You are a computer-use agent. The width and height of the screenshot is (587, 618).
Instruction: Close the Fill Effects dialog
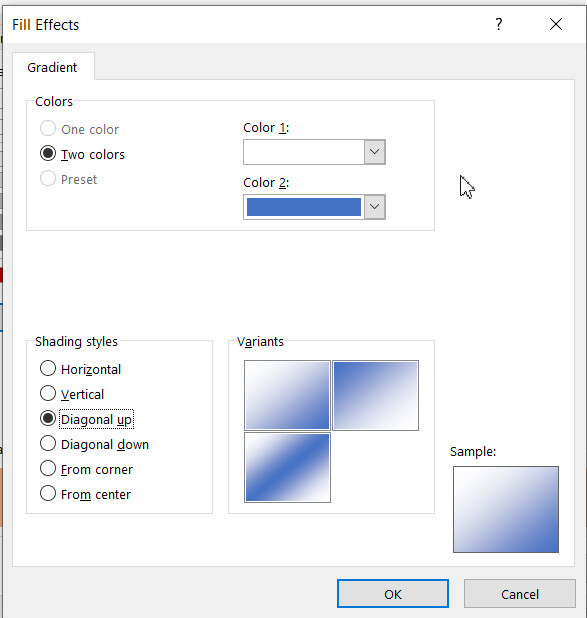[x=556, y=24]
